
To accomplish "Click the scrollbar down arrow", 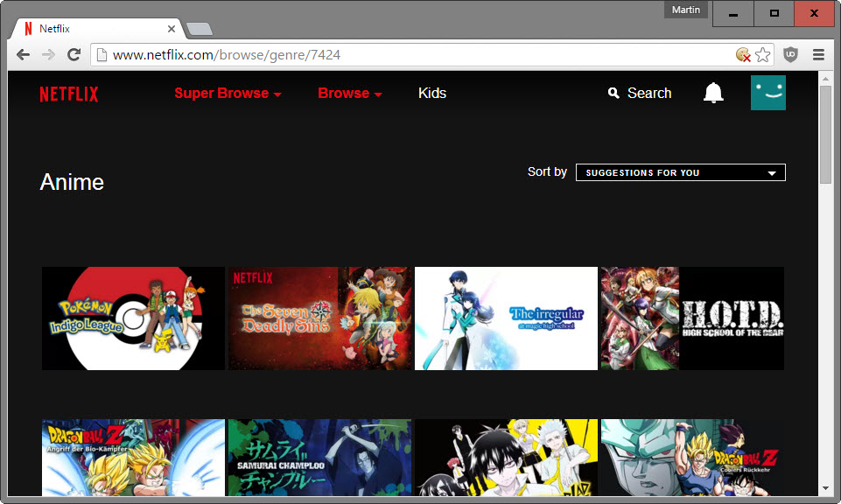I will click(x=825, y=488).
